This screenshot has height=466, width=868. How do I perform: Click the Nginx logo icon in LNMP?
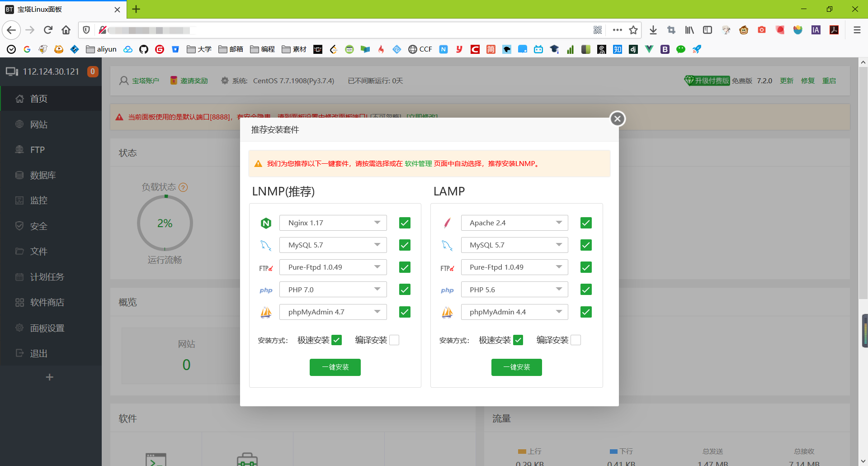coord(266,223)
